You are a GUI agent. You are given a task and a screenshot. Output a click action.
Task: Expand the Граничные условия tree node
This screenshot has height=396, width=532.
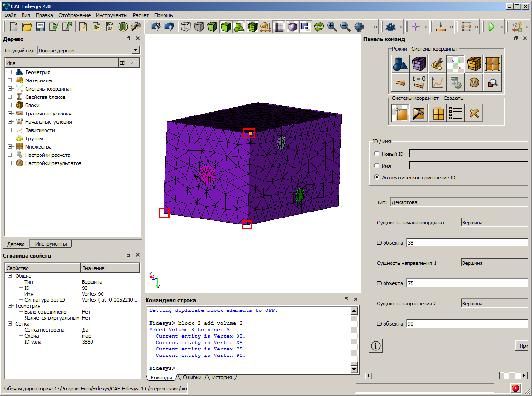pyautogui.click(x=10, y=114)
